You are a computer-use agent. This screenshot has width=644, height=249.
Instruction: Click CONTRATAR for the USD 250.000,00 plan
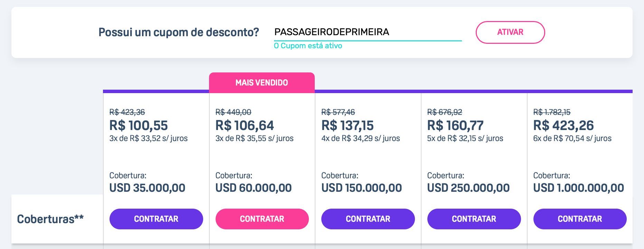click(474, 219)
